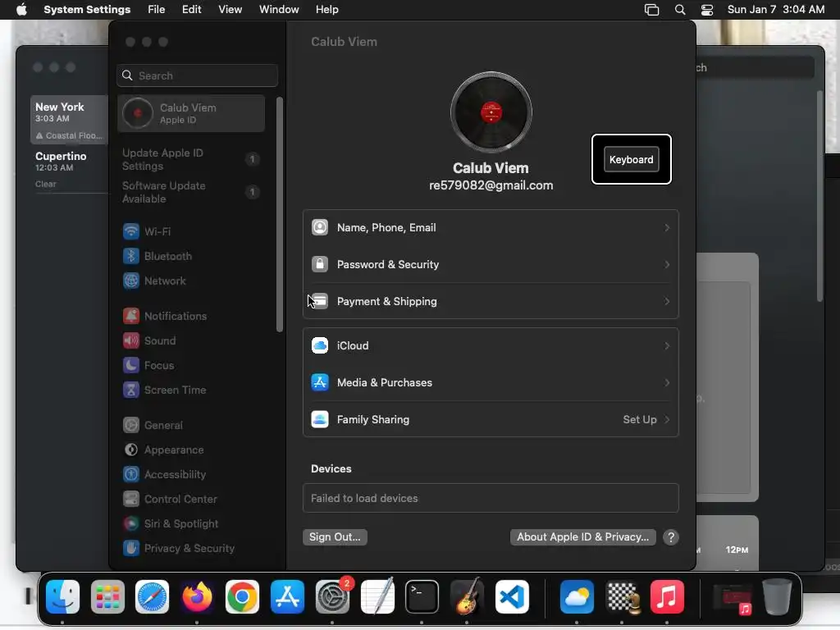Open App Store from the Dock
840x630 pixels.
287,596
